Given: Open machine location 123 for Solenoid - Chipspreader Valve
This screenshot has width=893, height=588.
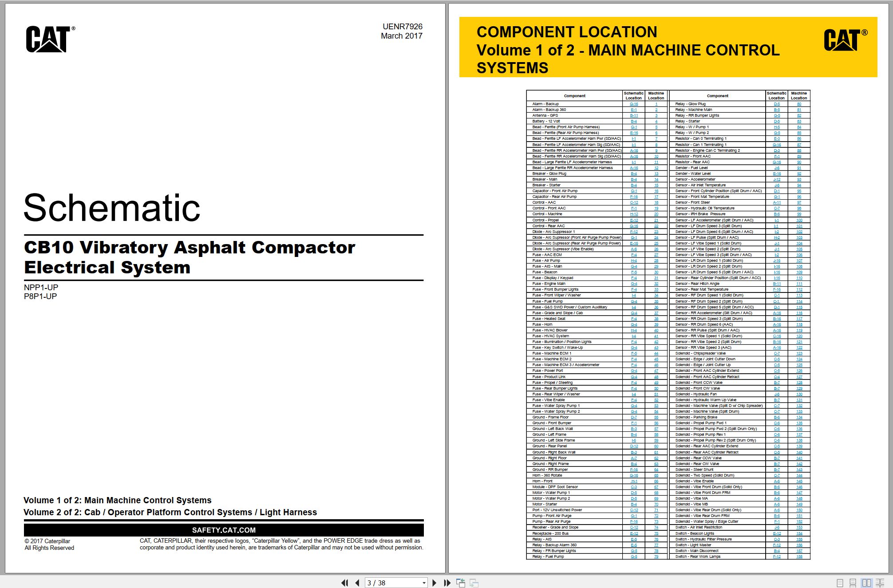Looking at the screenshot, I should (799, 353).
